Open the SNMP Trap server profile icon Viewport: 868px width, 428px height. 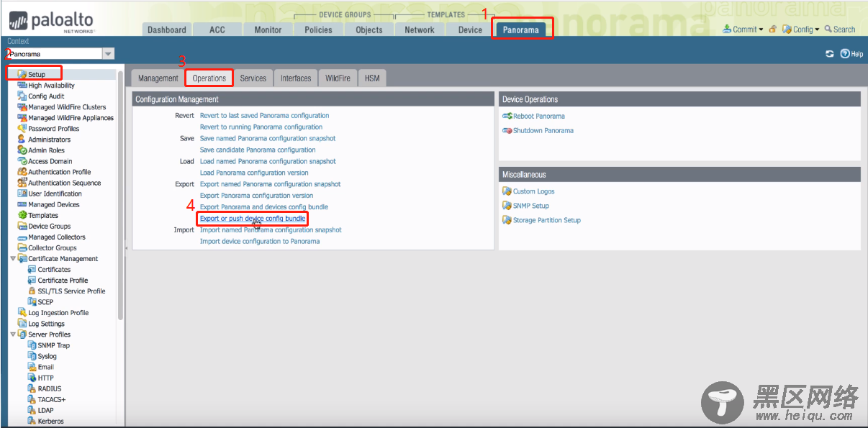click(x=32, y=345)
